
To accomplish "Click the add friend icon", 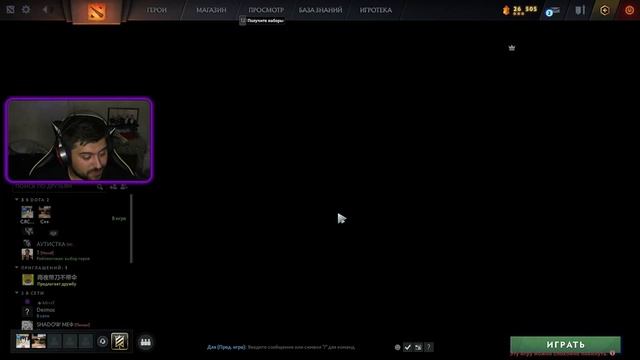I will point(113,187).
